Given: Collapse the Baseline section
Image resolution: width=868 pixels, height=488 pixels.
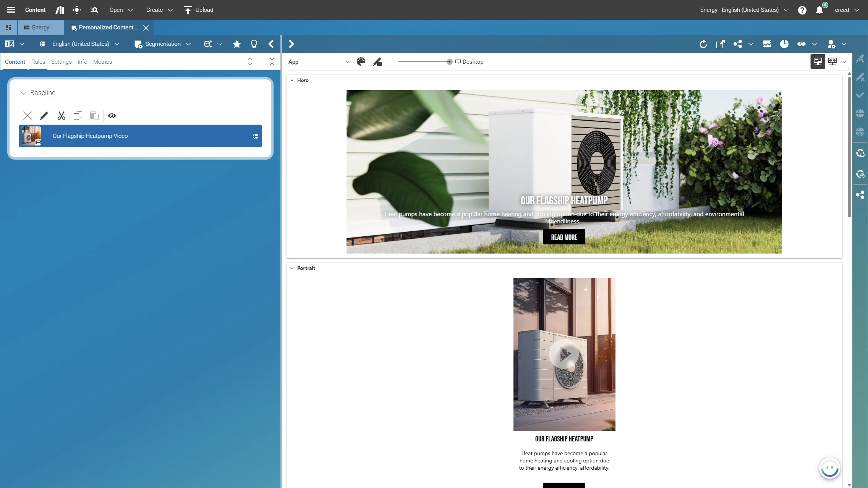Looking at the screenshot, I should coord(23,93).
